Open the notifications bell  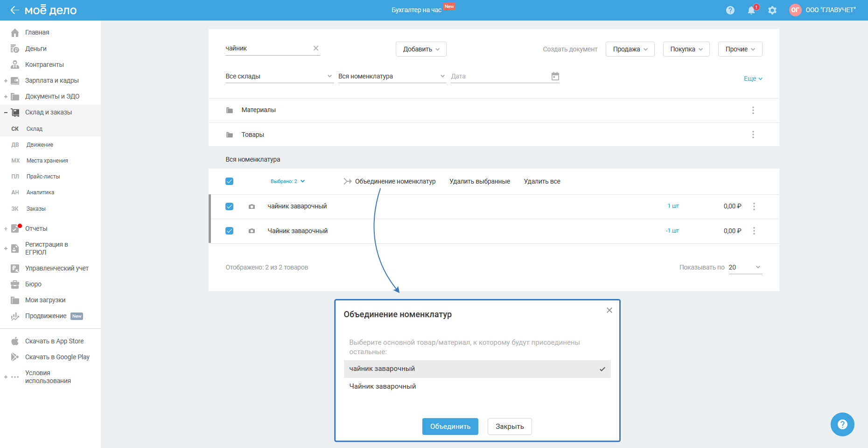pyautogui.click(x=751, y=10)
